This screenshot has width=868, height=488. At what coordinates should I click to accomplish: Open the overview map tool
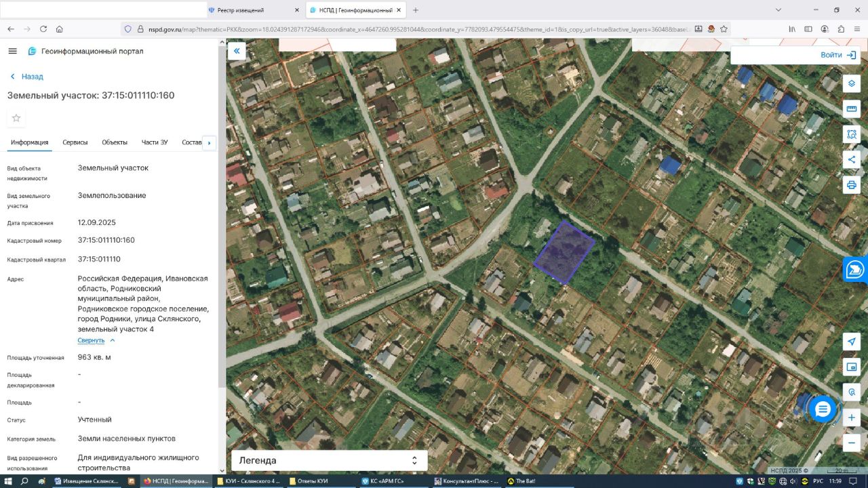[852, 367]
